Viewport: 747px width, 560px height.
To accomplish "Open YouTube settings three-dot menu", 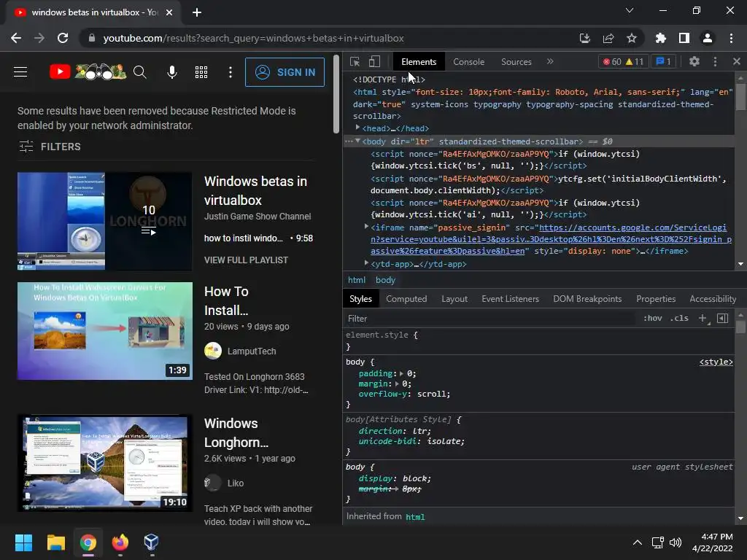I will (230, 72).
